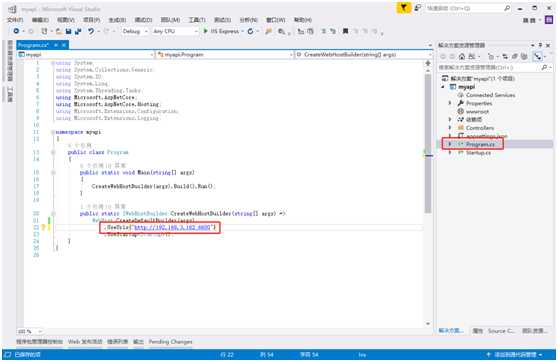The width and height of the screenshot is (558, 362).
Task: Open the 文件(F) menu
Action: tap(15, 20)
